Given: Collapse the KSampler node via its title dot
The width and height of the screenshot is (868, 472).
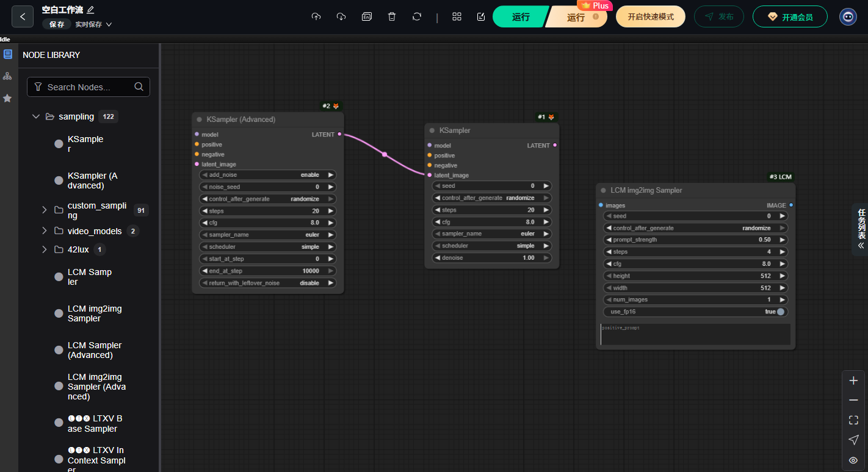Looking at the screenshot, I should point(432,131).
